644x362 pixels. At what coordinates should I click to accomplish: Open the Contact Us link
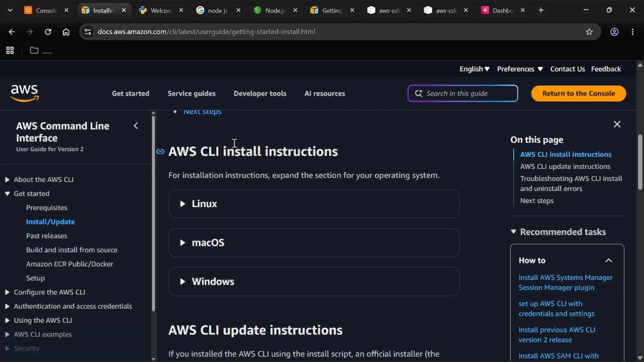(x=568, y=69)
